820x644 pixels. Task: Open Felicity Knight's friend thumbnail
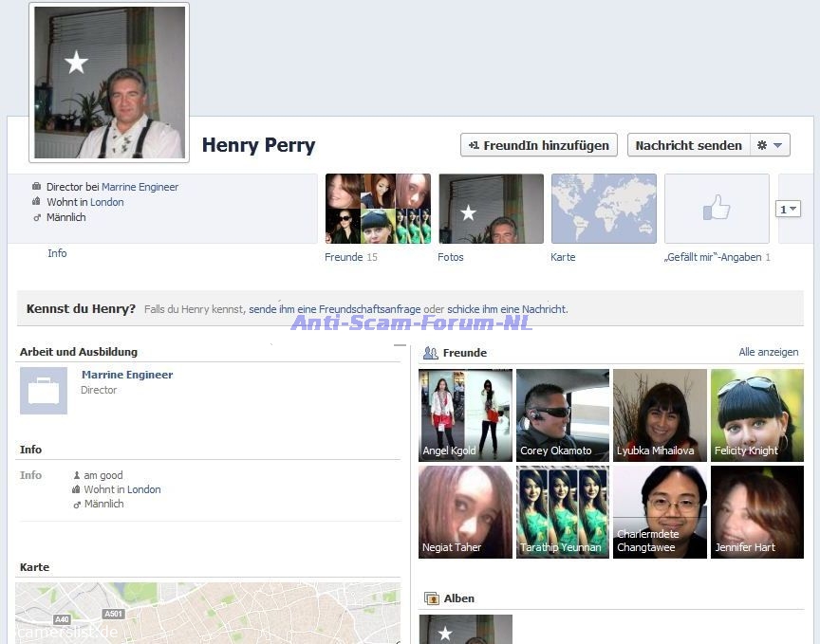[x=756, y=414]
